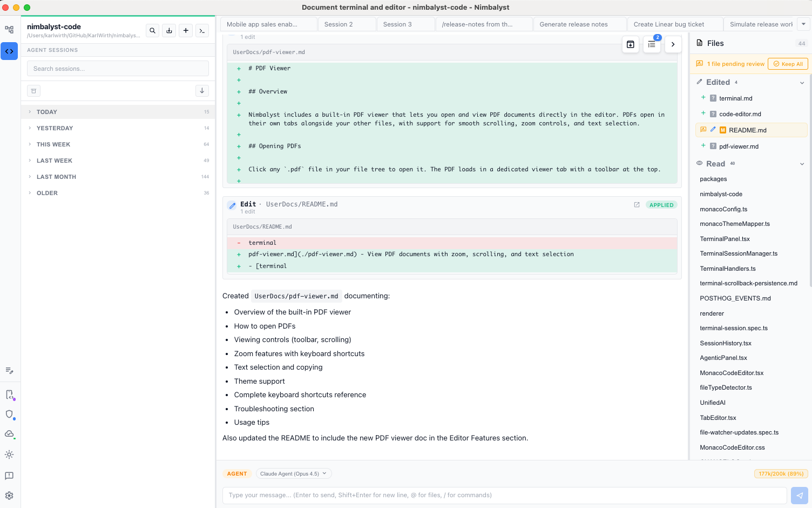The image size is (812, 508).
Task: Click the AGENT mode badge
Action: [237, 474]
